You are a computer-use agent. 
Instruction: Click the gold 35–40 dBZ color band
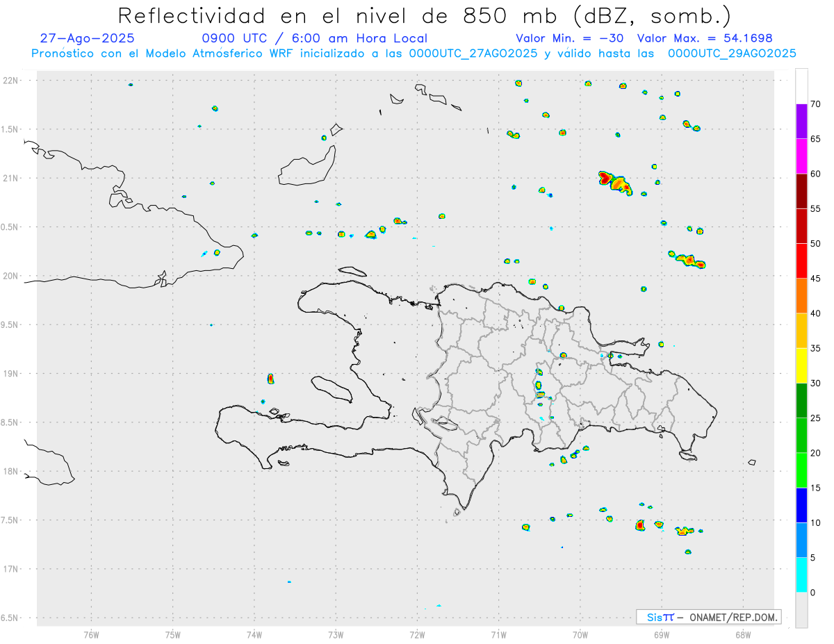801,331
